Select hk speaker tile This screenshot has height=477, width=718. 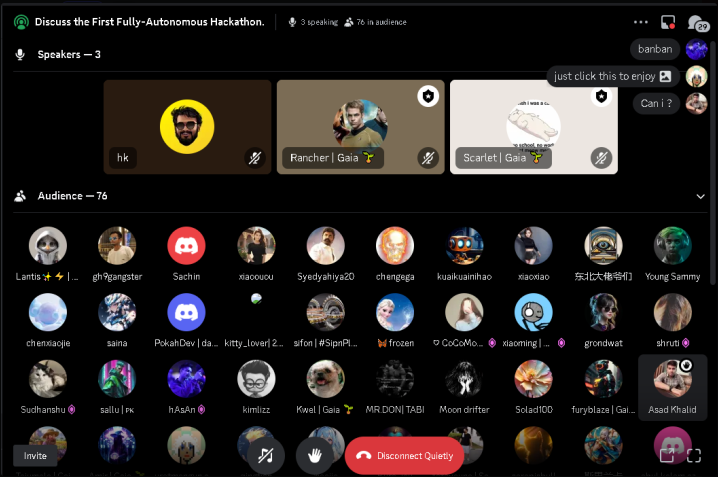[x=187, y=127]
